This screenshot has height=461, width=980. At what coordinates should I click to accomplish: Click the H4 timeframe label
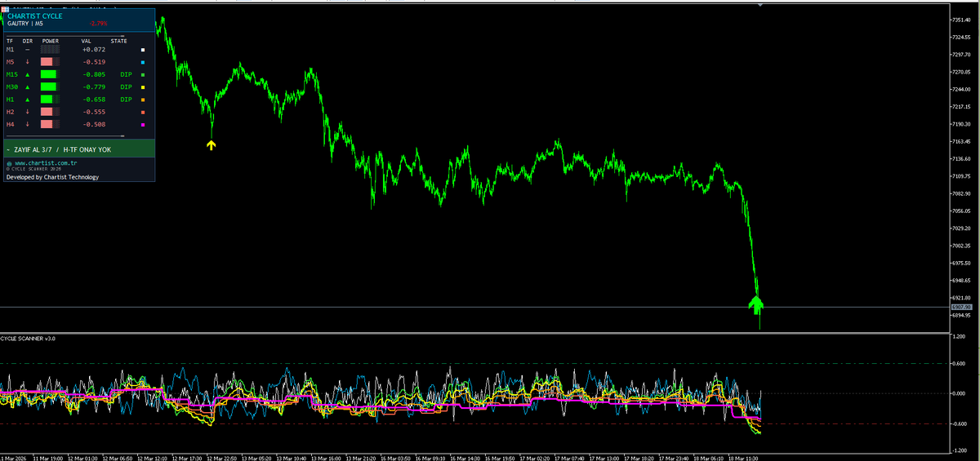10,124
